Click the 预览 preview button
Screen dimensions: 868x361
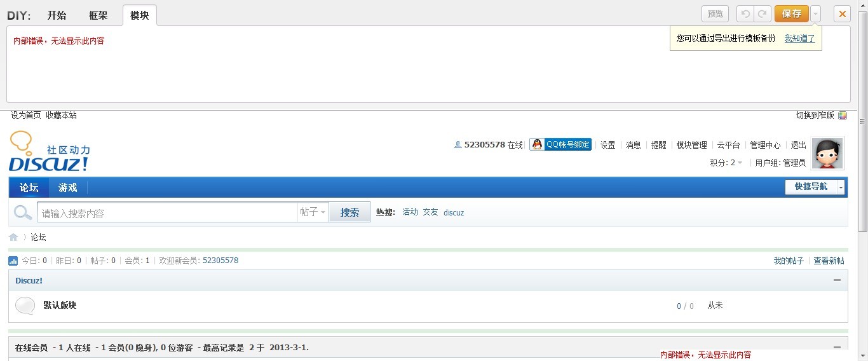(x=715, y=14)
